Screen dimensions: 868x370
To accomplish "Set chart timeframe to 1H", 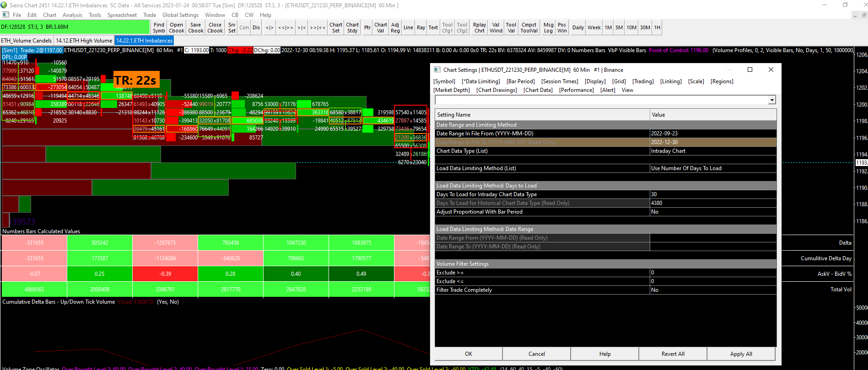I will tap(657, 27).
